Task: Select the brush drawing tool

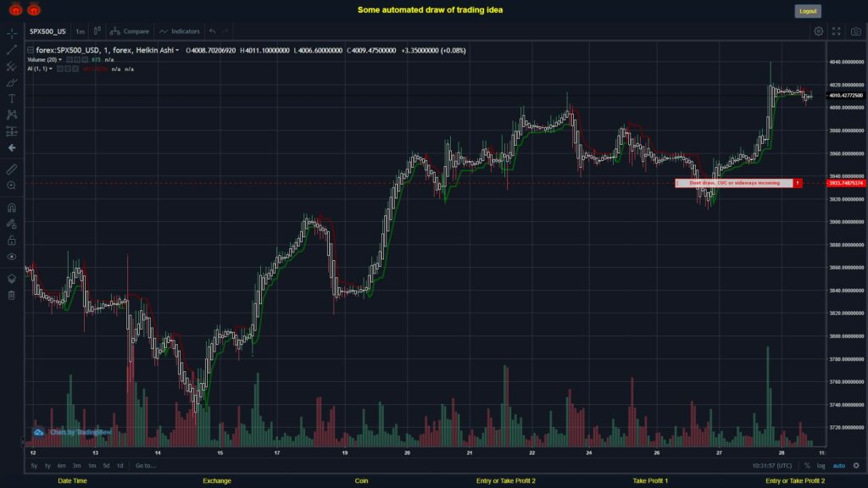Action: pyautogui.click(x=12, y=82)
